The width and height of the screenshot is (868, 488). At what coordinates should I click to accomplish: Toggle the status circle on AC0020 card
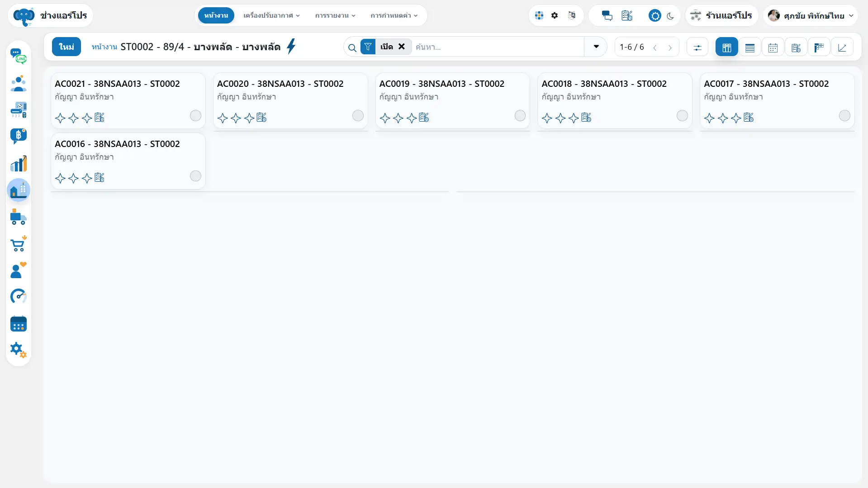click(x=358, y=116)
